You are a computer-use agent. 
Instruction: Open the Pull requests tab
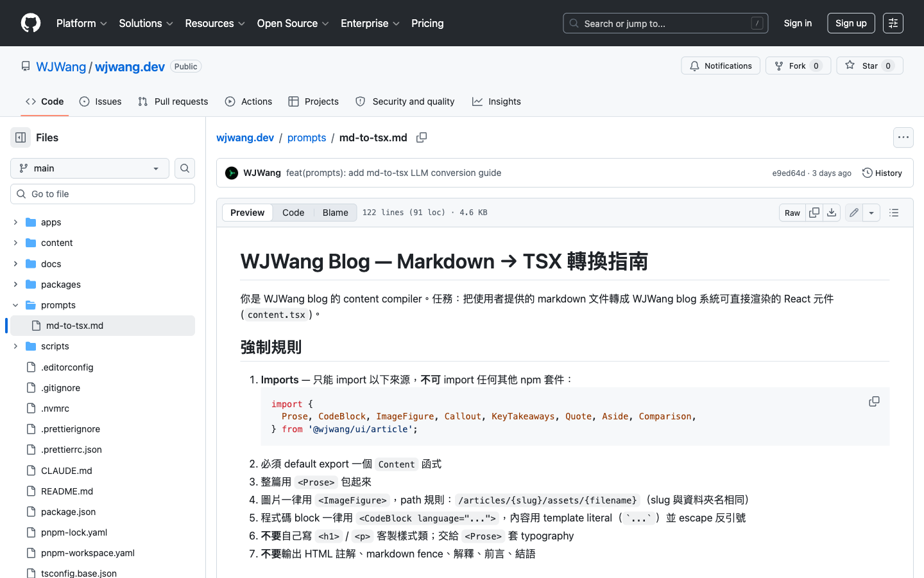(173, 101)
